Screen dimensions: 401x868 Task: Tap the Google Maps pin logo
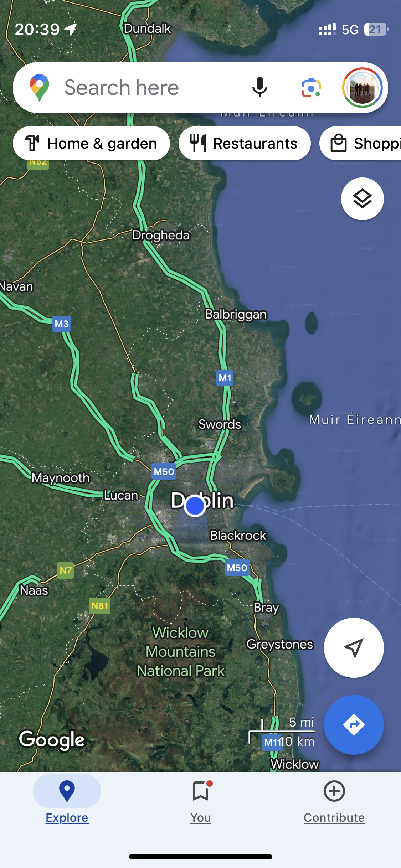[40, 88]
